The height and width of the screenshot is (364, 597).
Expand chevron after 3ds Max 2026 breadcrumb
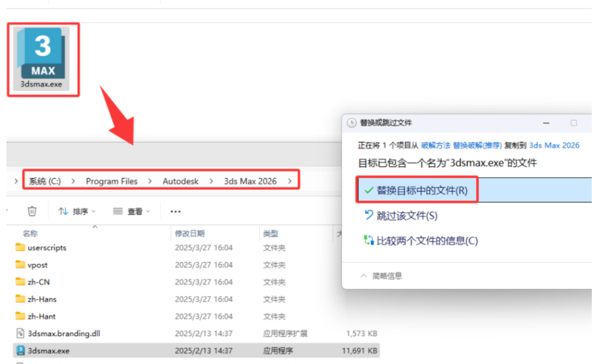(x=290, y=182)
